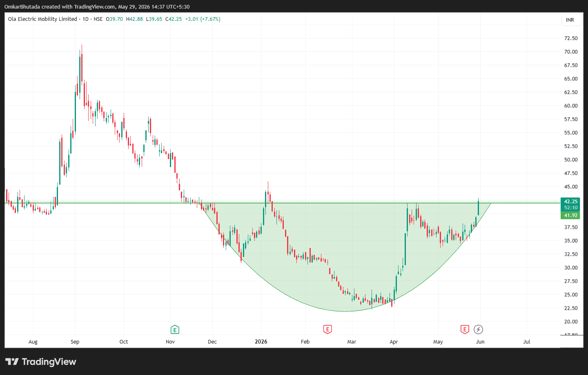Viewport: 588px width, 375px height.
Task: Click the 42.25 current price label
Action: (570, 201)
